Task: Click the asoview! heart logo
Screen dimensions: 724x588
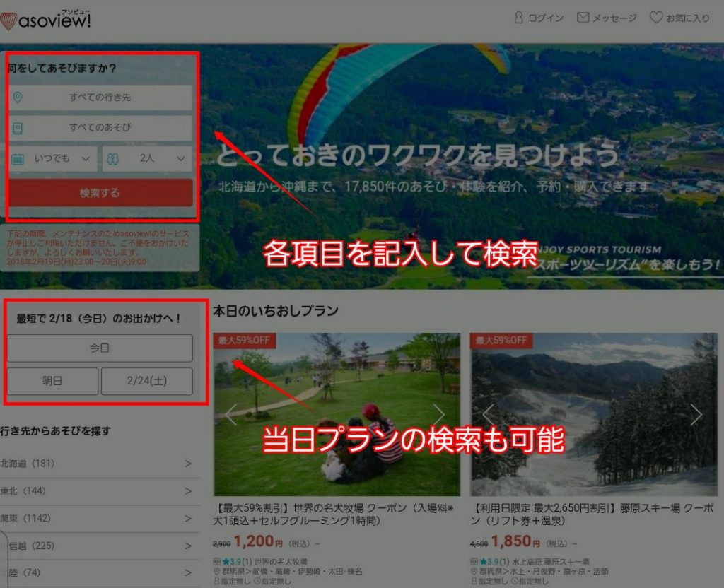Action: click(8, 20)
